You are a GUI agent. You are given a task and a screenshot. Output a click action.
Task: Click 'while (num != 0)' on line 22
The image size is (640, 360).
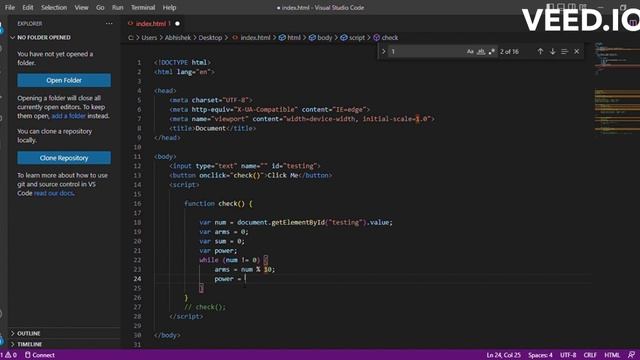point(229,260)
